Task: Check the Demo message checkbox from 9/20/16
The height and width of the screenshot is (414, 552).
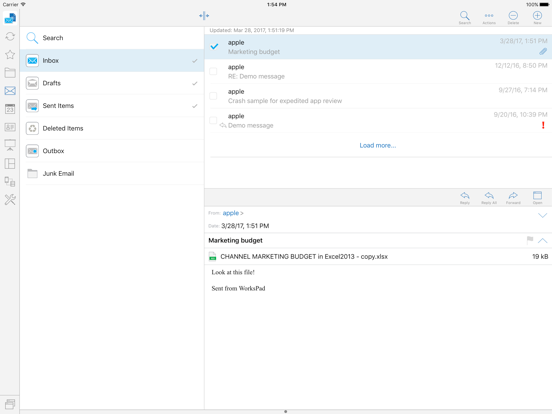Action: [213, 120]
